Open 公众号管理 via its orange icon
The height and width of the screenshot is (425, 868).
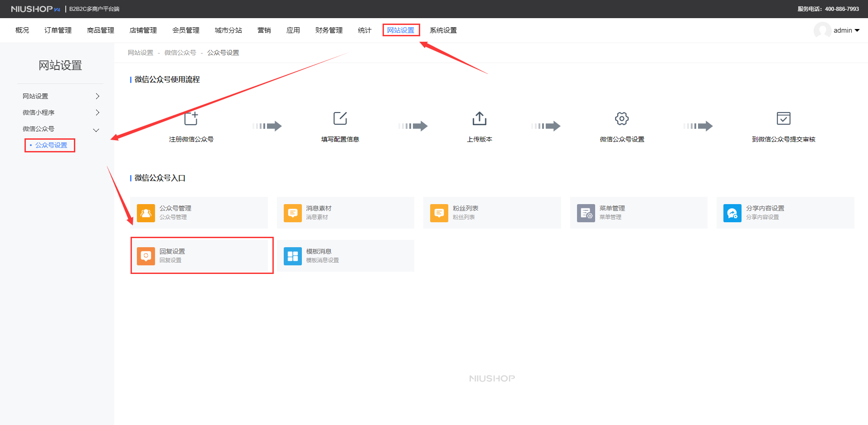coord(146,213)
